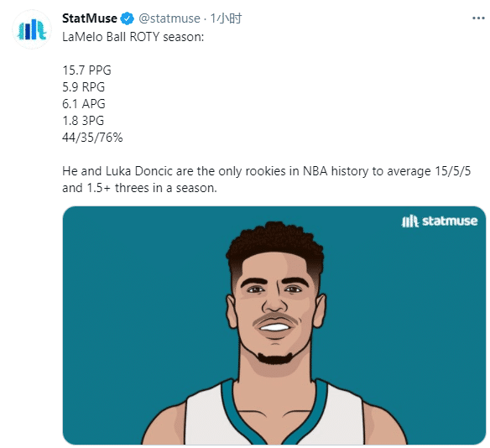
Task: Click the tweet headline LaMelo Ball ROTY season
Action: point(133,37)
